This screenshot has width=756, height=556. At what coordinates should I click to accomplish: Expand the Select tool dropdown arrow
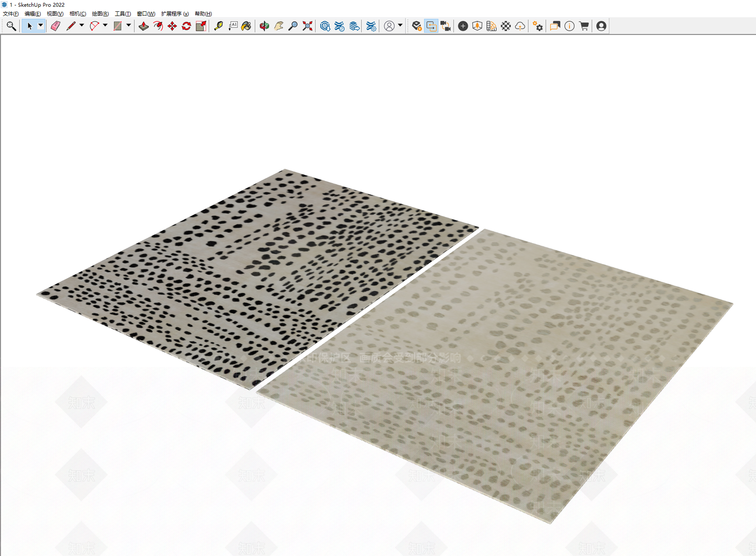[41, 26]
